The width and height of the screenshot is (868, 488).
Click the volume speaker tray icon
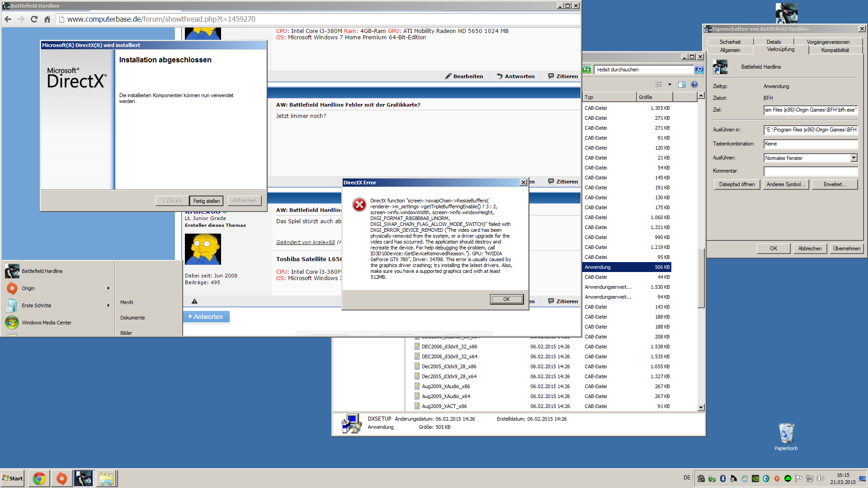pos(821,479)
